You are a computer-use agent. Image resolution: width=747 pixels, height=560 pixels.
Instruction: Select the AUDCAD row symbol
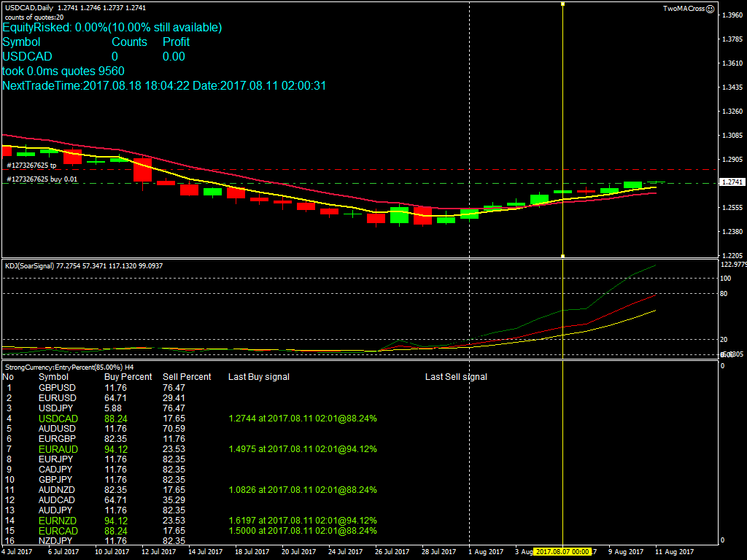[57, 500]
